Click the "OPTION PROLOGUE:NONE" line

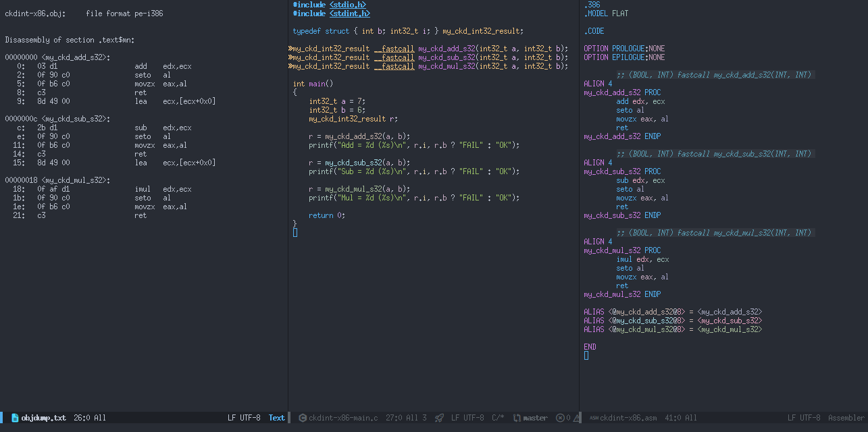[624, 49]
